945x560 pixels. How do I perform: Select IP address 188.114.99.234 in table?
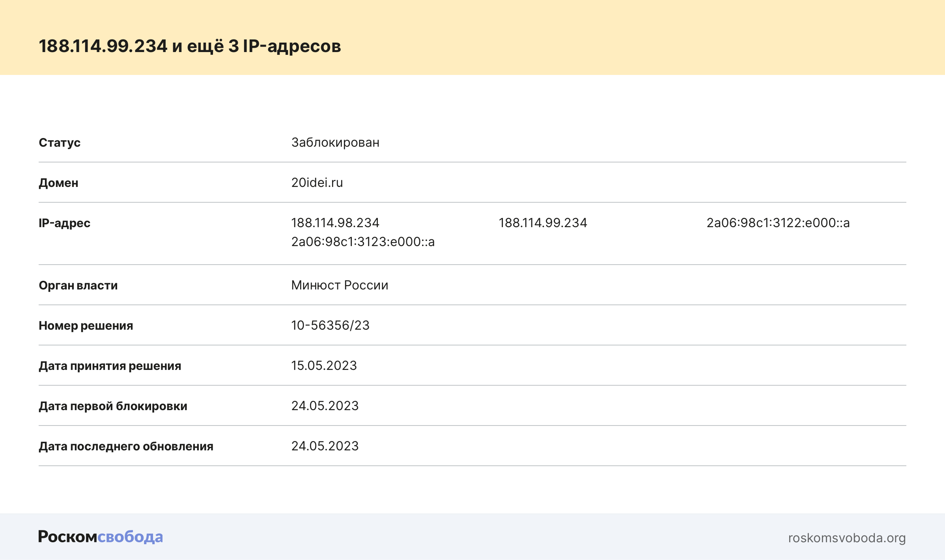click(542, 223)
